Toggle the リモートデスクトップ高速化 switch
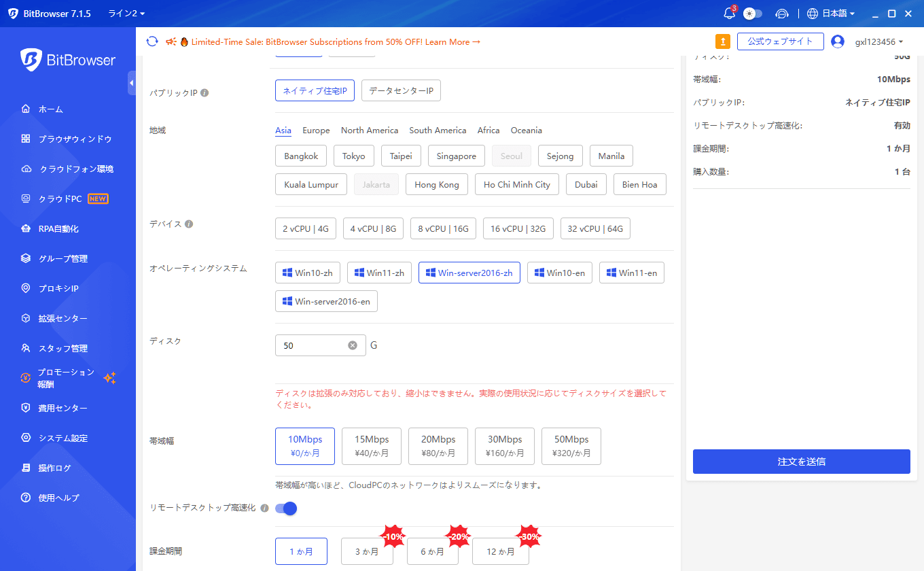This screenshot has height=571, width=924. [286, 508]
